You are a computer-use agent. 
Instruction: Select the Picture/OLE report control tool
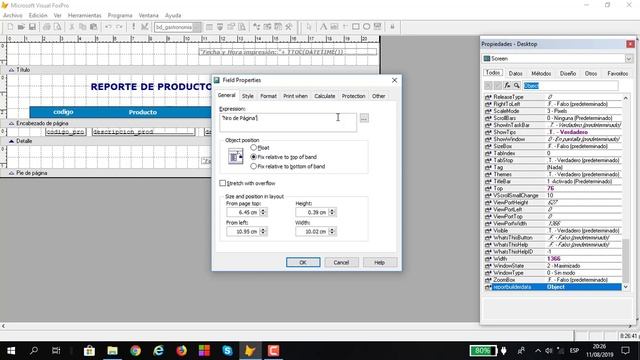(x=378, y=27)
